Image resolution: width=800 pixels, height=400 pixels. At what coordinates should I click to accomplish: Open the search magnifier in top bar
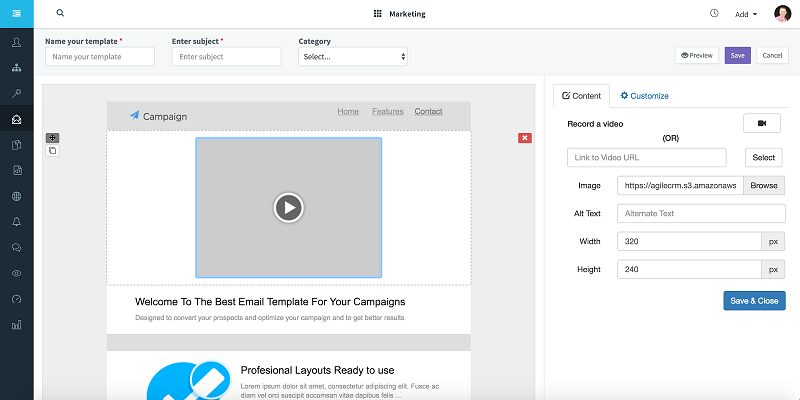click(x=60, y=13)
